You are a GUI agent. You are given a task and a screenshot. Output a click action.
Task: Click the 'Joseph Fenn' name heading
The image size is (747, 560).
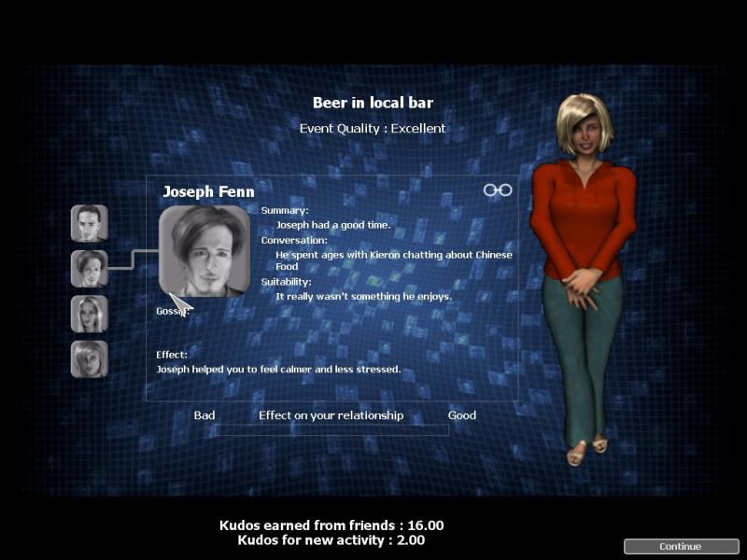click(208, 191)
